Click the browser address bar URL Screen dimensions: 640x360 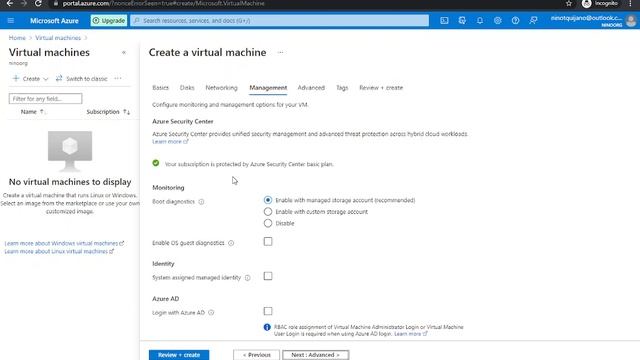click(x=163, y=3)
